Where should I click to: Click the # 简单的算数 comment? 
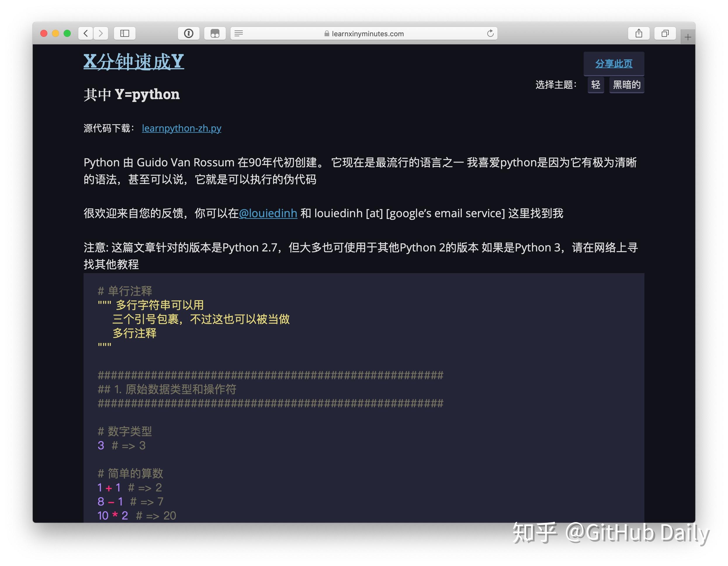pyautogui.click(x=130, y=474)
